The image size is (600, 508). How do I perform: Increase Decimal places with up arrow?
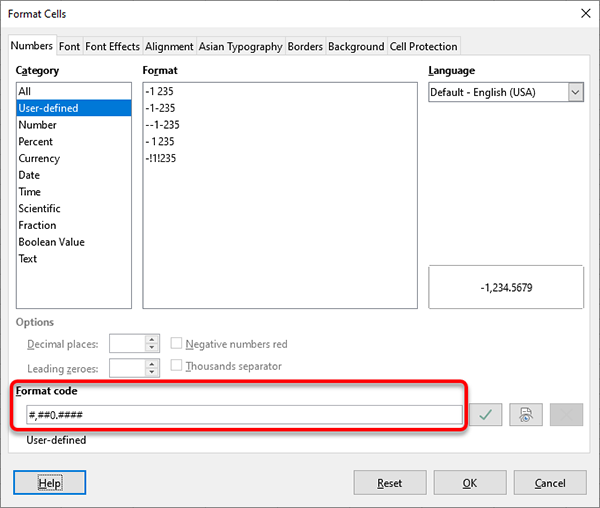[152, 339]
